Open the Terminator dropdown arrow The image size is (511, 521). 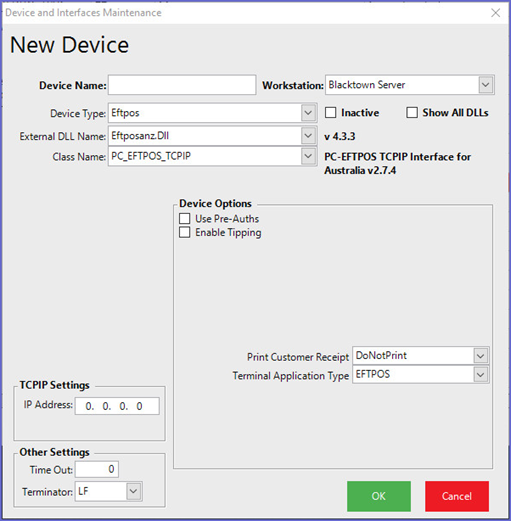[133, 491]
